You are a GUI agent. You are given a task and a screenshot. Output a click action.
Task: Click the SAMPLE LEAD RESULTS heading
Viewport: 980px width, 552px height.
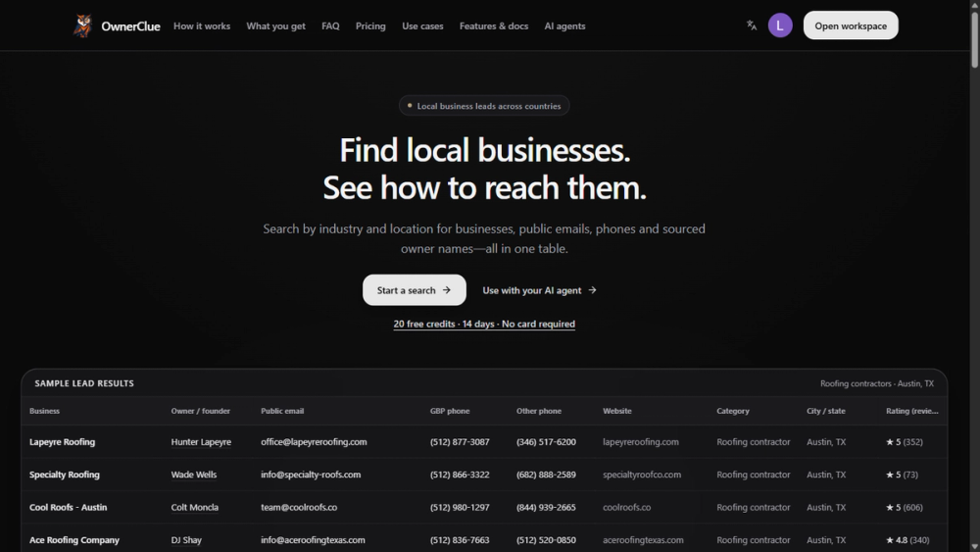(84, 383)
